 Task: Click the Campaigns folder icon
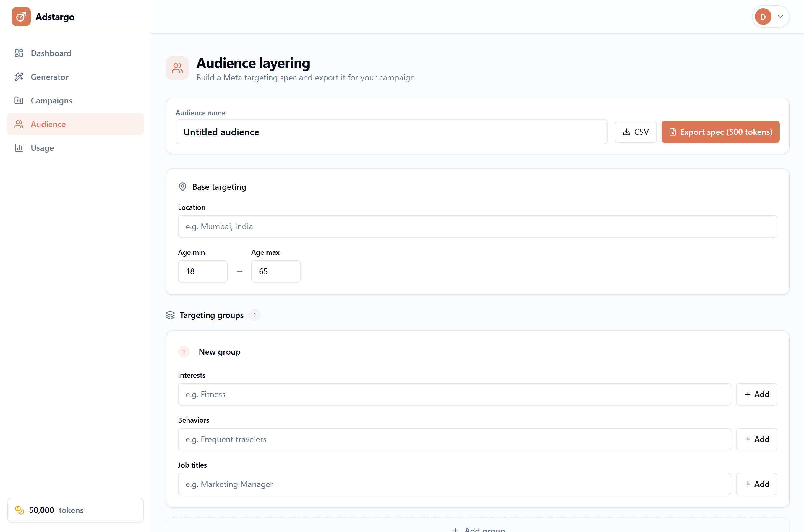19,100
